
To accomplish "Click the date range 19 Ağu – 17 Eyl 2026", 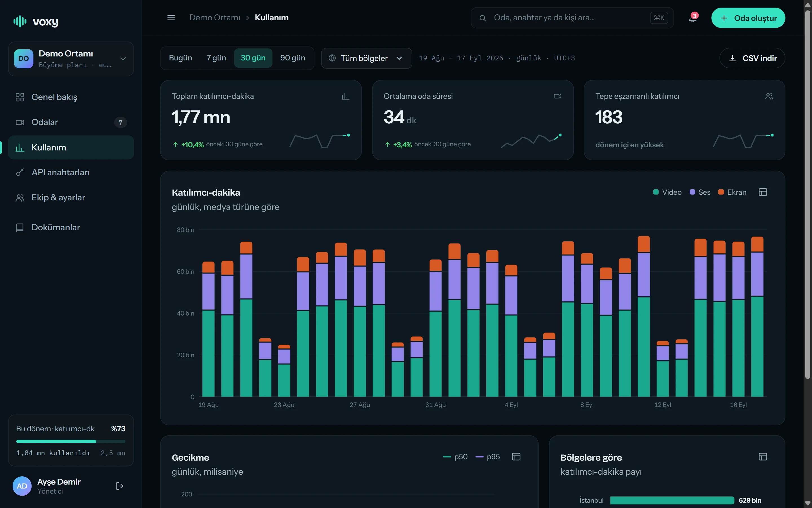I will [x=461, y=58].
